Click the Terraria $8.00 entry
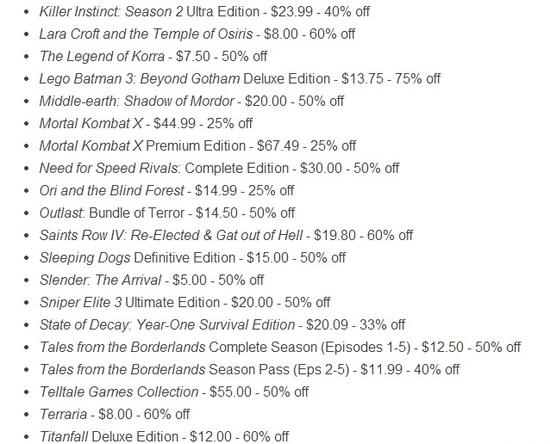 coord(114,415)
